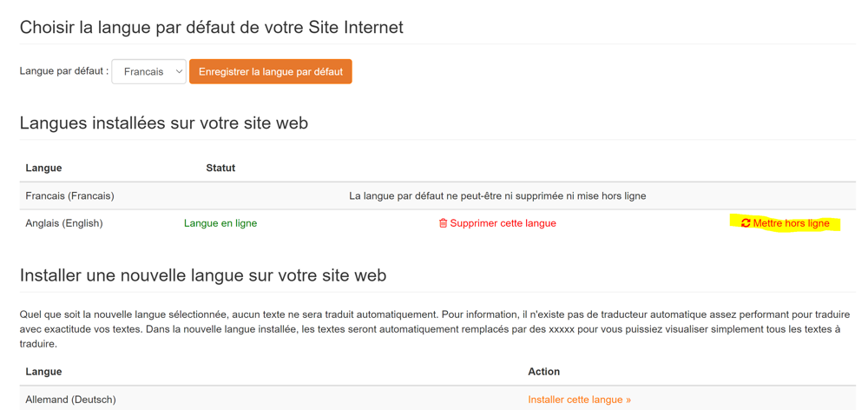
Task: Click the Statut column header
Action: pyautogui.click(x=220, y=168)
